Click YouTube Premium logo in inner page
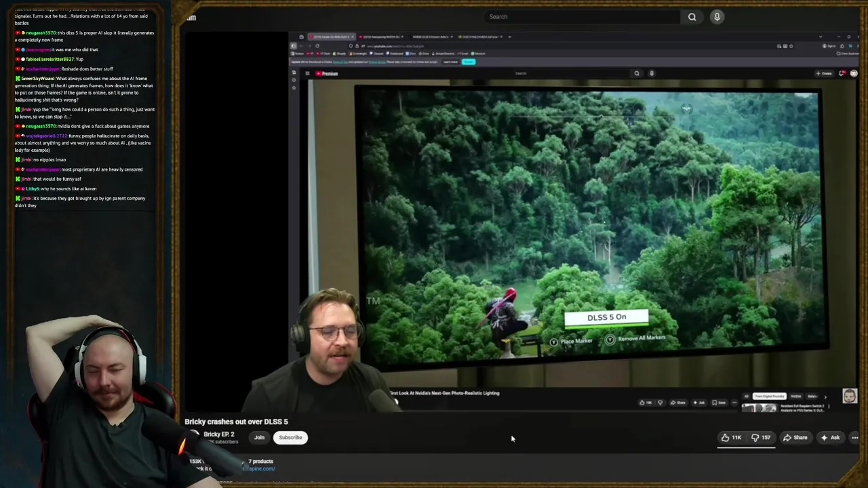Screen dimensions: 868x488 [327, 73]
